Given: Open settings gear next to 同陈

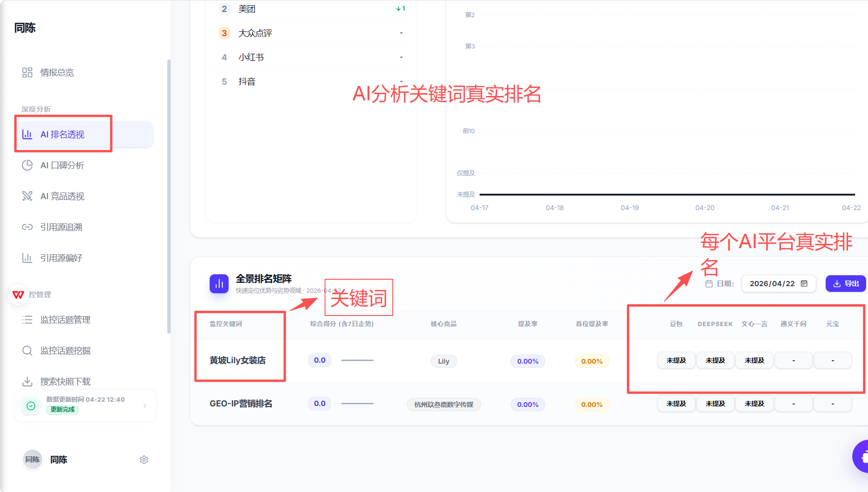Looking at the screenshot, I should coord(144,460).
